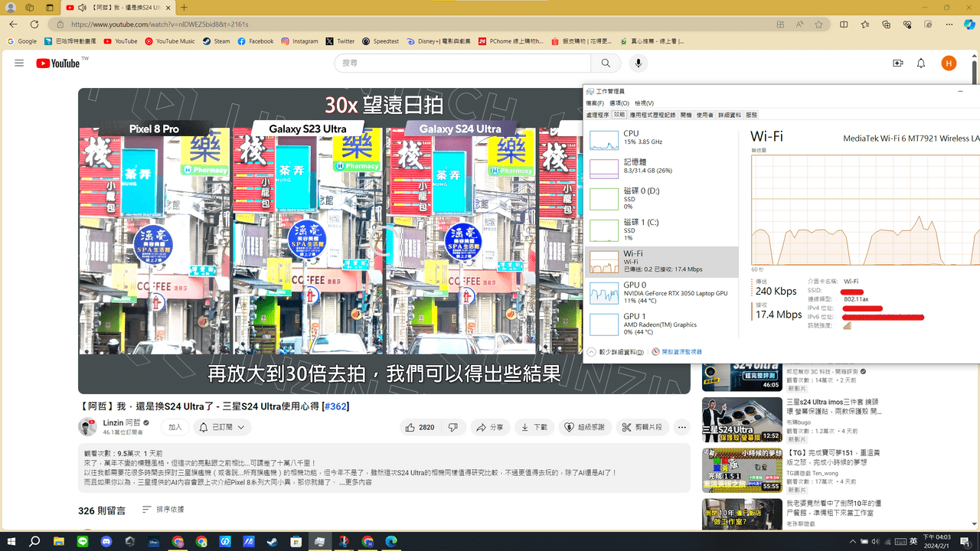Screen dimensions: 980x551
Task: Open more actions ellipsis under the video
Action: coord(681,427)
